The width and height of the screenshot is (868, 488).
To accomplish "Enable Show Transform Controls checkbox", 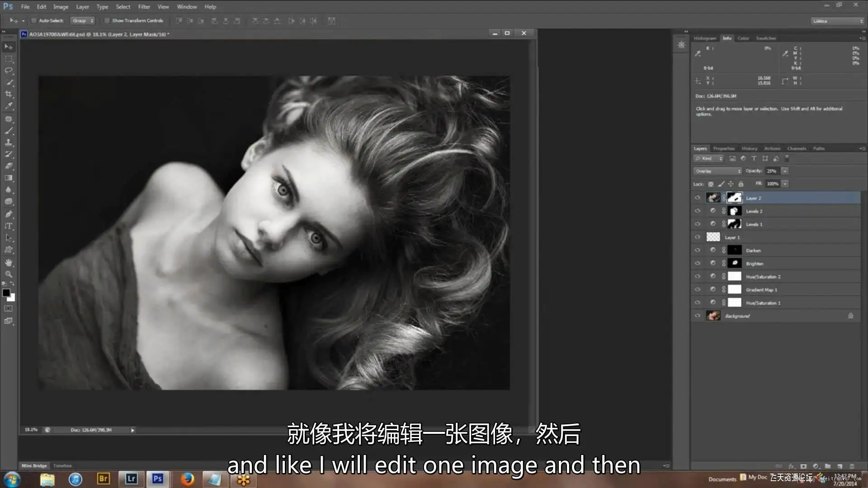I will point(107,21).
